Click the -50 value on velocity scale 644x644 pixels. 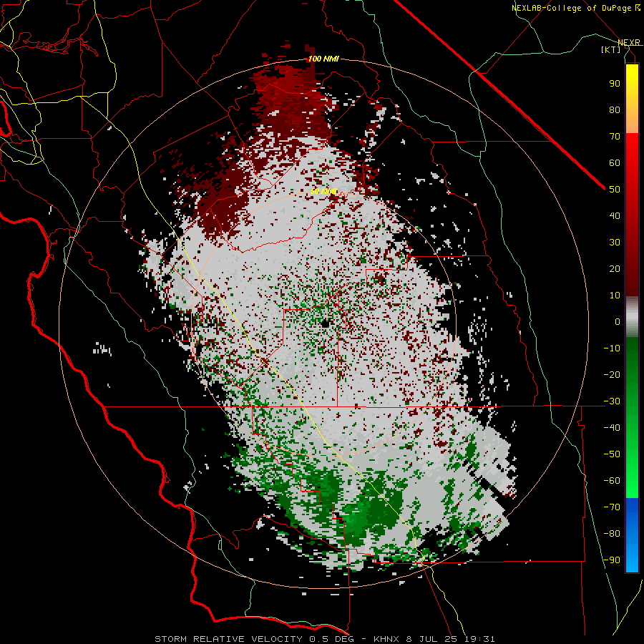(612, 454)
